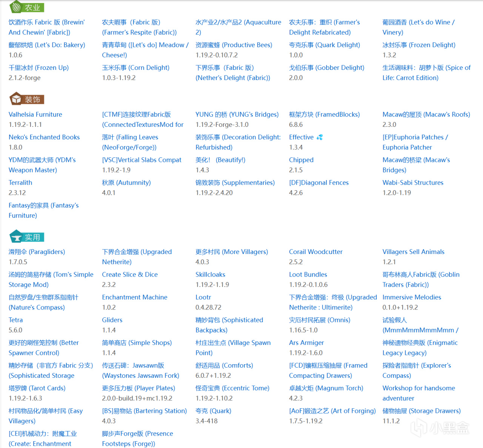Screen dimensions: 483x448
Task: Open the Enchantment Machine link
Action: 135,297
